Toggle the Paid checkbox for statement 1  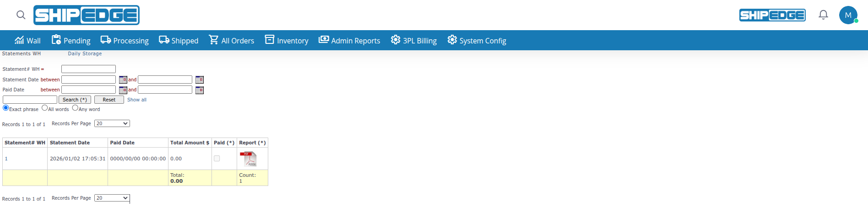pyautogui.click(x=217, y=159)
